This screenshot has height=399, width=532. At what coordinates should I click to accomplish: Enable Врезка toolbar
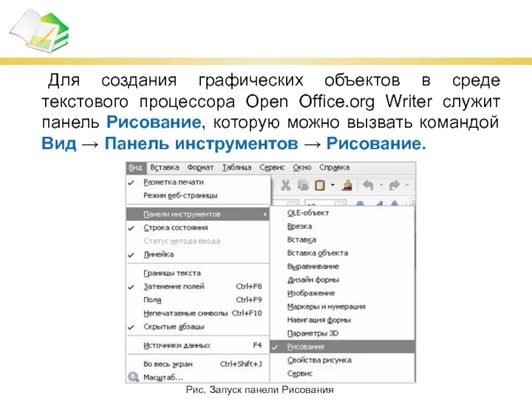pyautogui.click(x=342, y=226)
